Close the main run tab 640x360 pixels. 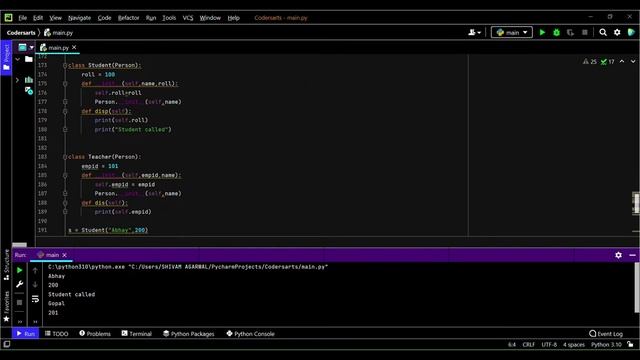tap(64, 255)
